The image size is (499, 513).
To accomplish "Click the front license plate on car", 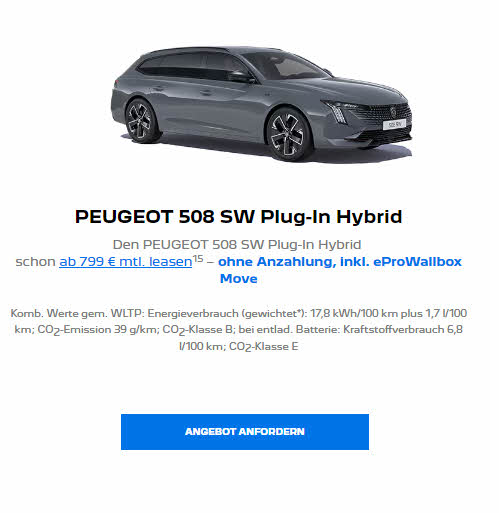I will (395, 124).
